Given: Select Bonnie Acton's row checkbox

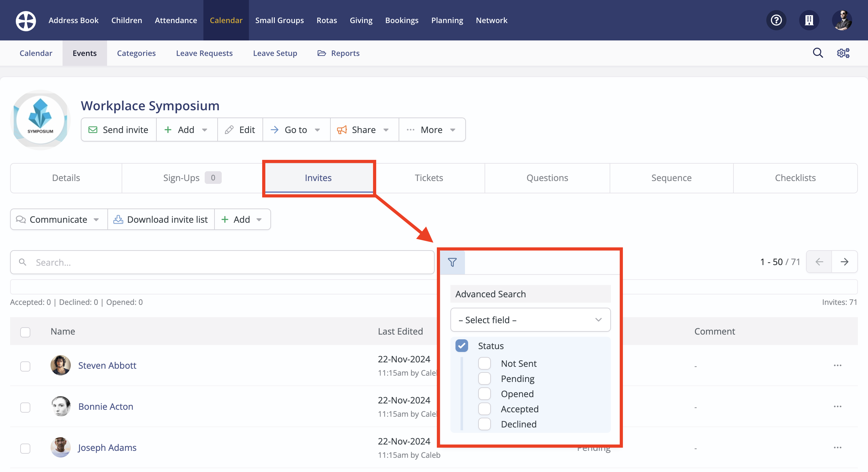Looking at the screenshot, I should pyautogui.click(x=25, y=407).
